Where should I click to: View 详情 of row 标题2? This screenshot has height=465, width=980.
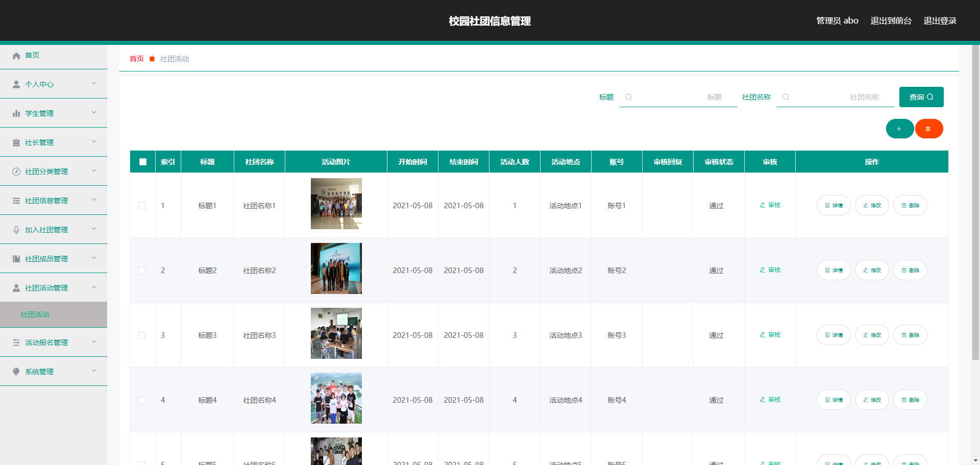click(834, 270)
